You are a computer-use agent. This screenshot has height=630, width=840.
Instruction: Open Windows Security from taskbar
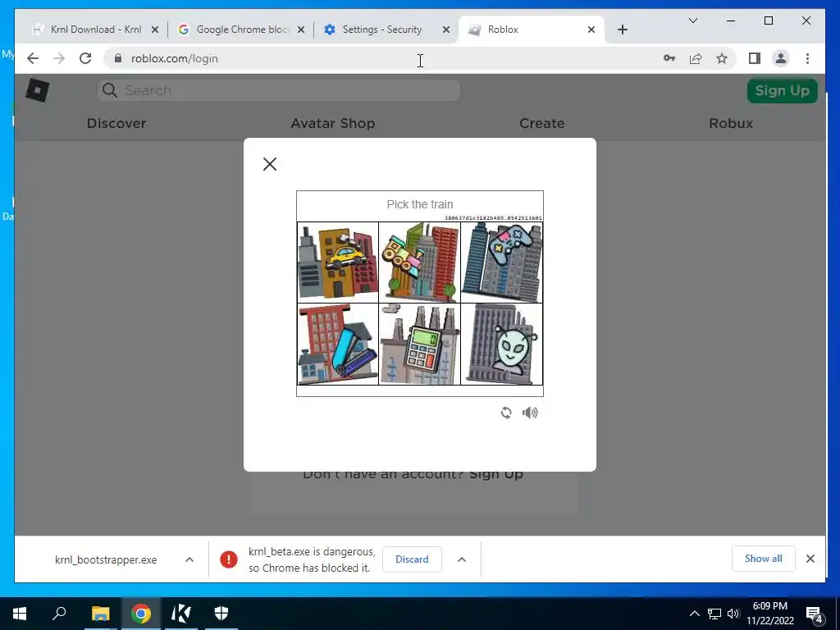click(x=221, y=614)
